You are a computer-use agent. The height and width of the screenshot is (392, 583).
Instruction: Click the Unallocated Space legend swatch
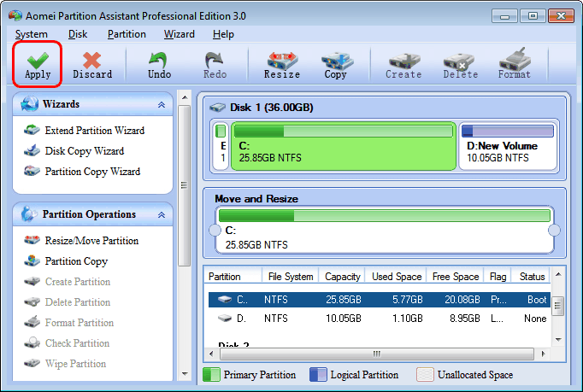[x=425, y=375]
